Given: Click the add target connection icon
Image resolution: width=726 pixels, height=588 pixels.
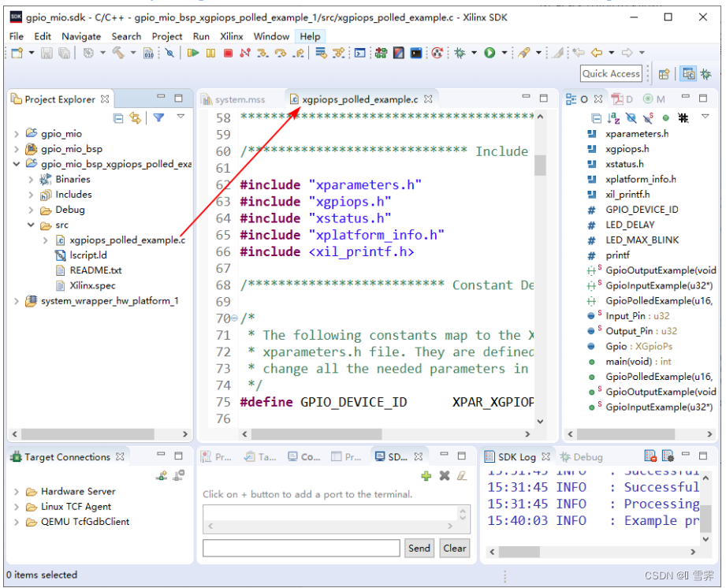Looking at the screenshot, I should [x=162, y=475].
